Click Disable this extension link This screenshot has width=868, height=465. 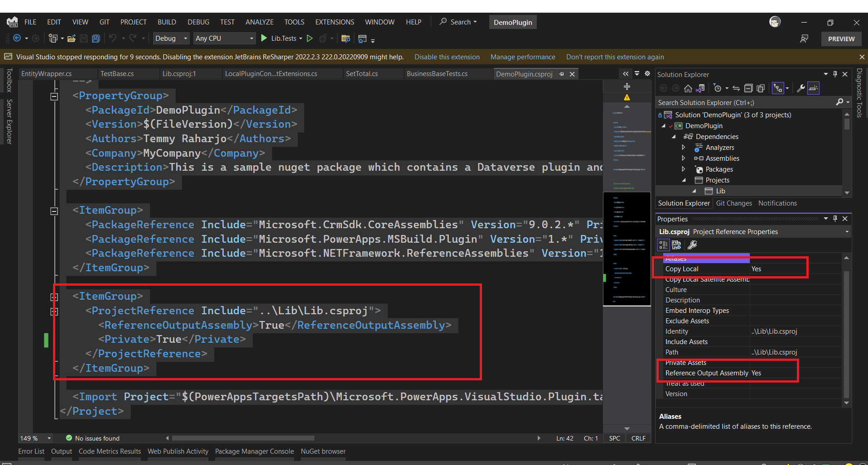447,57
